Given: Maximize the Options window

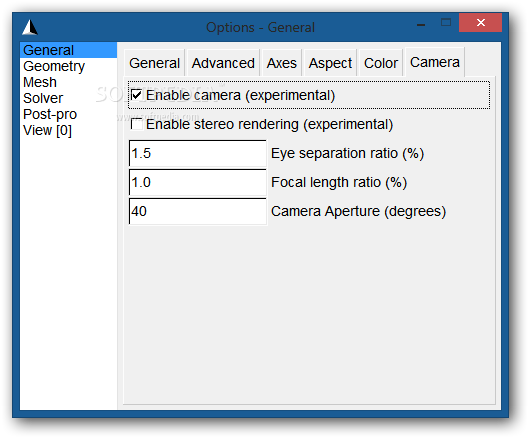Looking at the screenshot, I should 446,23.
